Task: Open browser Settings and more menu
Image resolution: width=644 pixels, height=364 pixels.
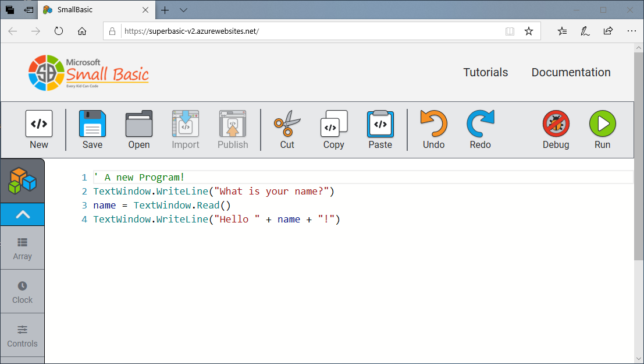Action: coord(631,31)
